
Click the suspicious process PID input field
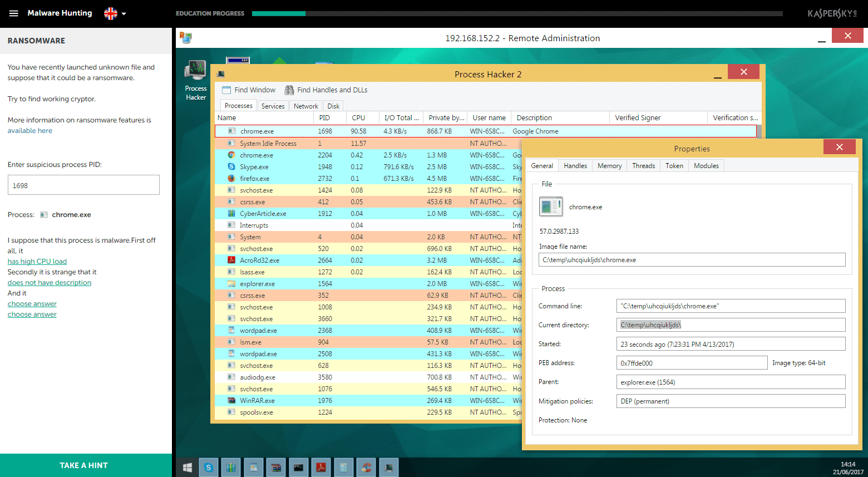[83, 185]
